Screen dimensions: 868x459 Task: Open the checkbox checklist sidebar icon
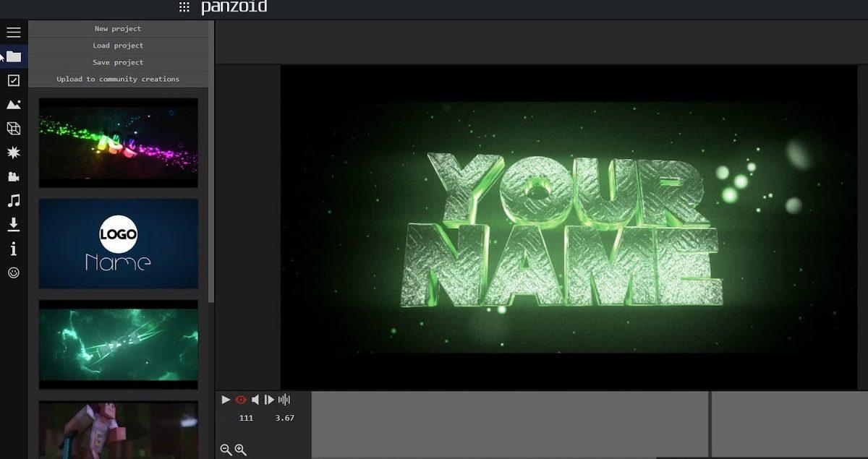coord(13,80)
